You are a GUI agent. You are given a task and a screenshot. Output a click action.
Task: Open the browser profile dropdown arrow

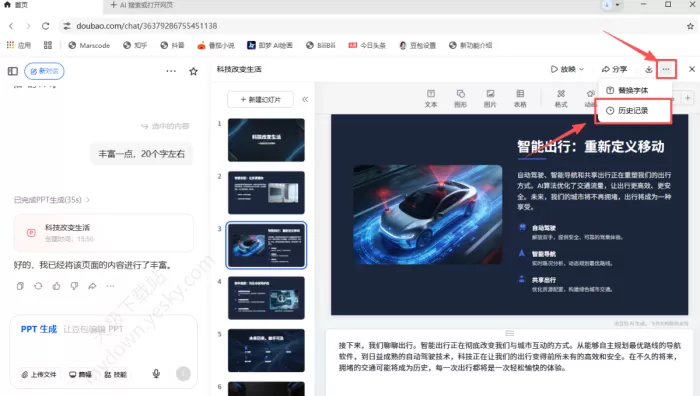tap(617, 5)
